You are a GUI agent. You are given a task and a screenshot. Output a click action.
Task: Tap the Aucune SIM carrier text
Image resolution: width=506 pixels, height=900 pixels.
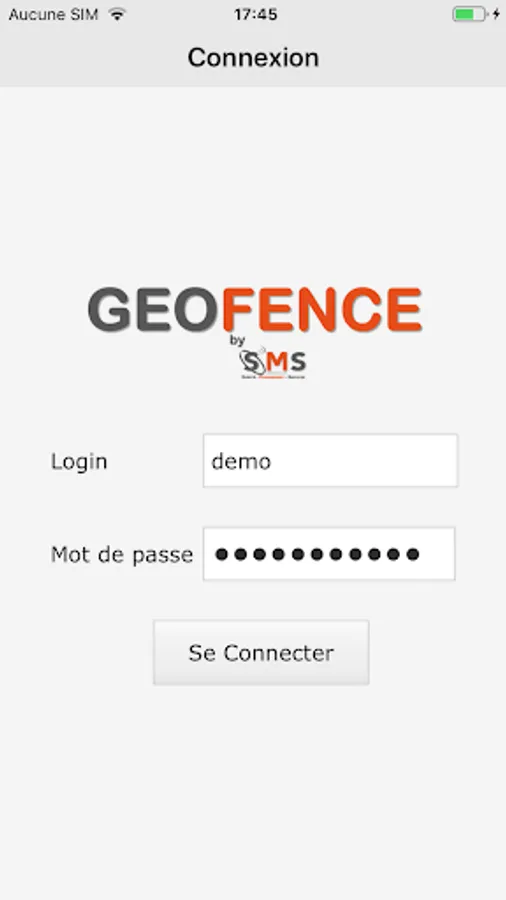click(x=53, y=14)
